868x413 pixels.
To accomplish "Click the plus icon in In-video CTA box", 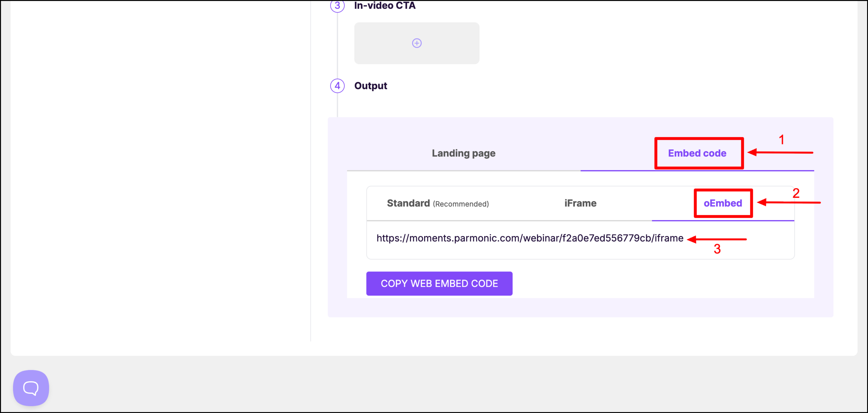I will (x=417, y=43).
